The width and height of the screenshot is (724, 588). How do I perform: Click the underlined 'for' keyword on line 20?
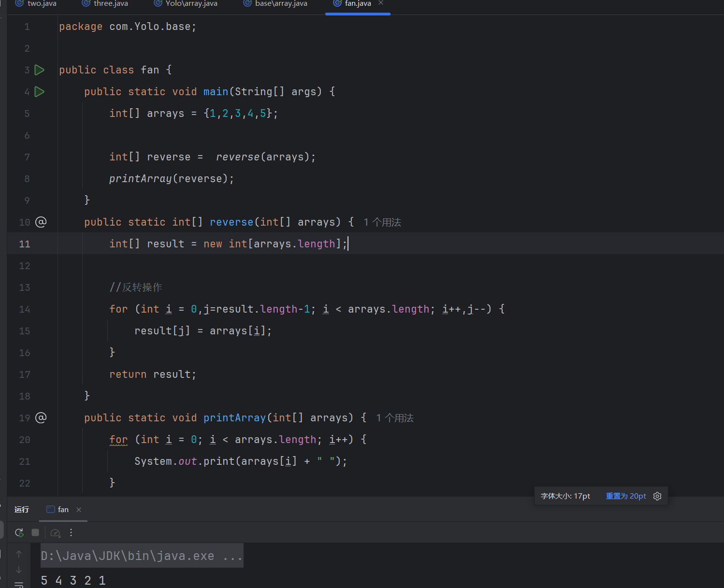[x=118, y=440]
